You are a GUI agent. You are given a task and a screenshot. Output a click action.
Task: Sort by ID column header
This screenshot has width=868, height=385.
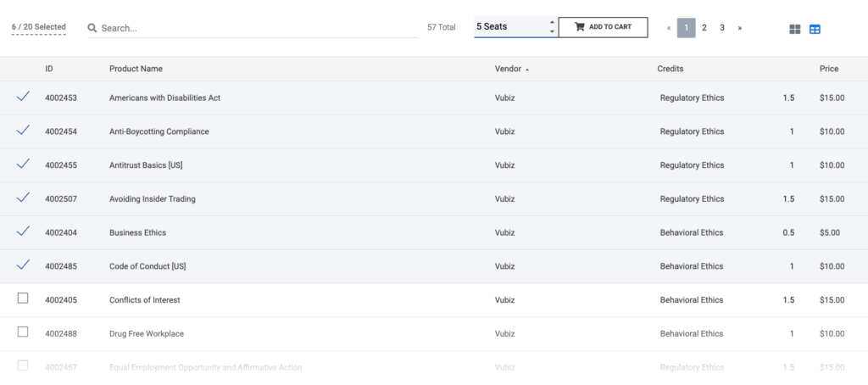(x=49, y=69)
